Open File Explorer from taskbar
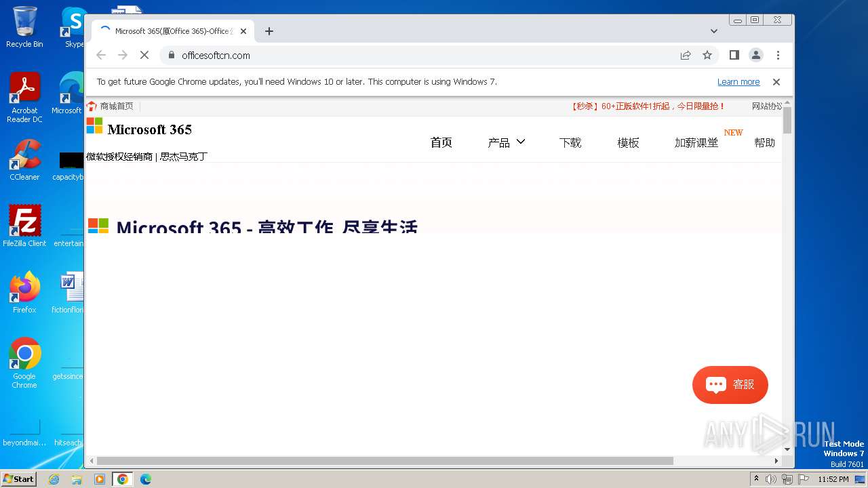Screen dimensions: 868x488 (x=77, y=479)
